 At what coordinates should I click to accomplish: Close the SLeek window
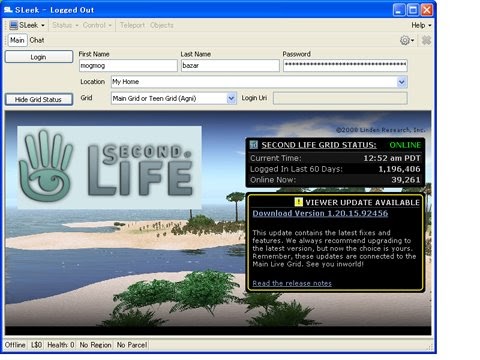(x=427, y=10)
